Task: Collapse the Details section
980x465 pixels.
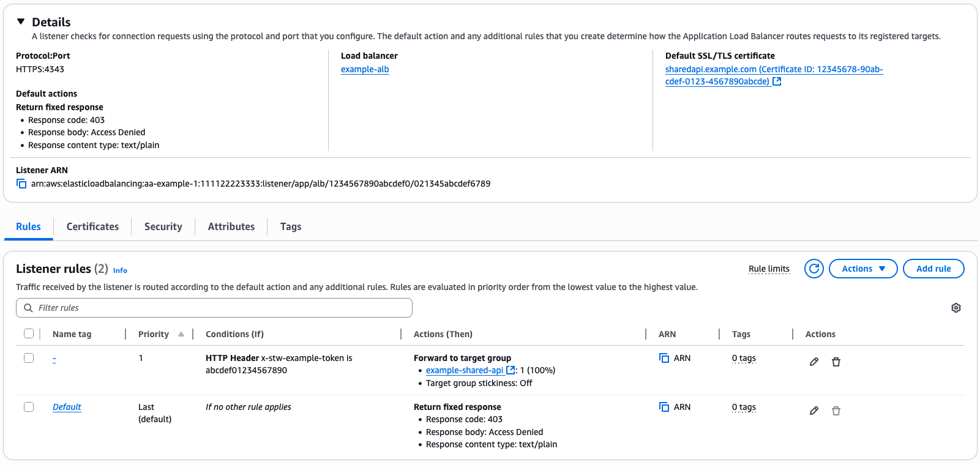Action: click(x=21, y=21)
